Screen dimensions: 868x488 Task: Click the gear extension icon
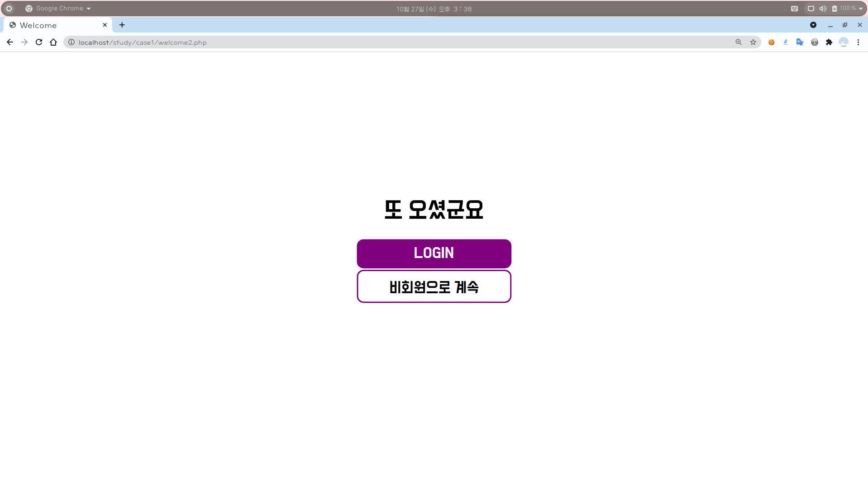point(814,42)
